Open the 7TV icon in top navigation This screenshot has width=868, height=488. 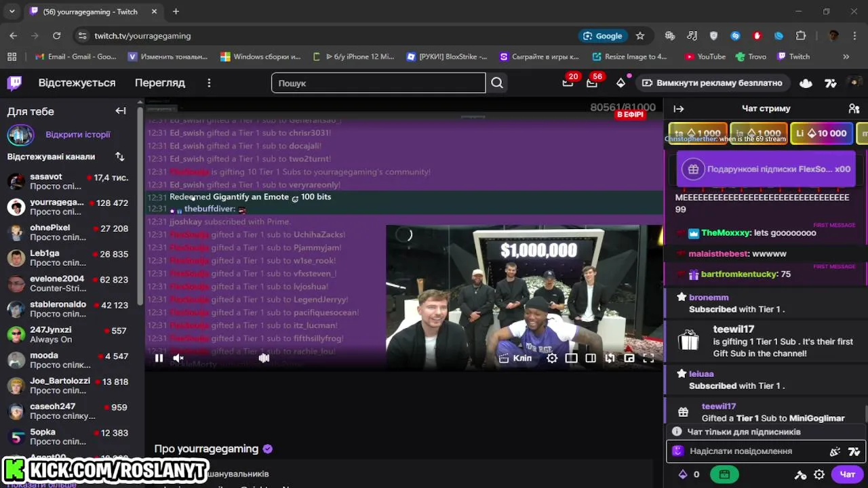coord(831,83)
